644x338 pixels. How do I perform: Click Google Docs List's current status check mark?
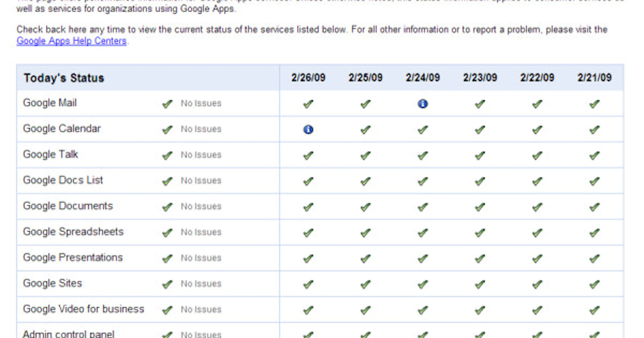[x=167, y=181]
